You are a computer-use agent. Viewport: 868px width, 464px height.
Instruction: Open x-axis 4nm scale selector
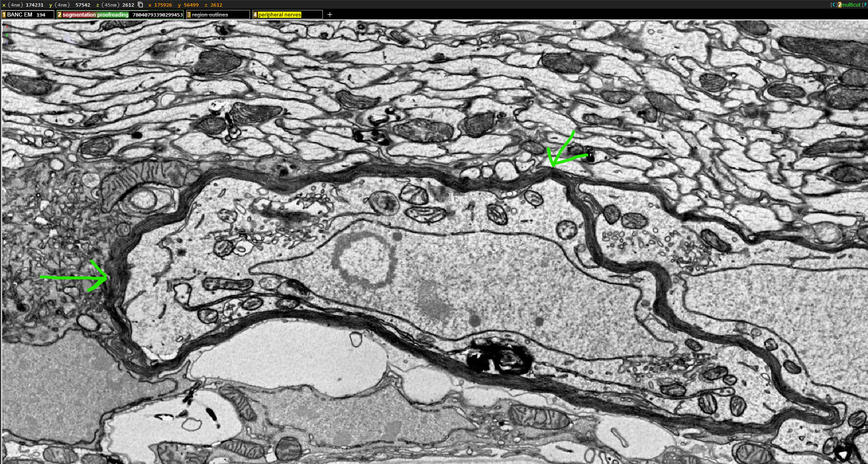click(15, 5)
